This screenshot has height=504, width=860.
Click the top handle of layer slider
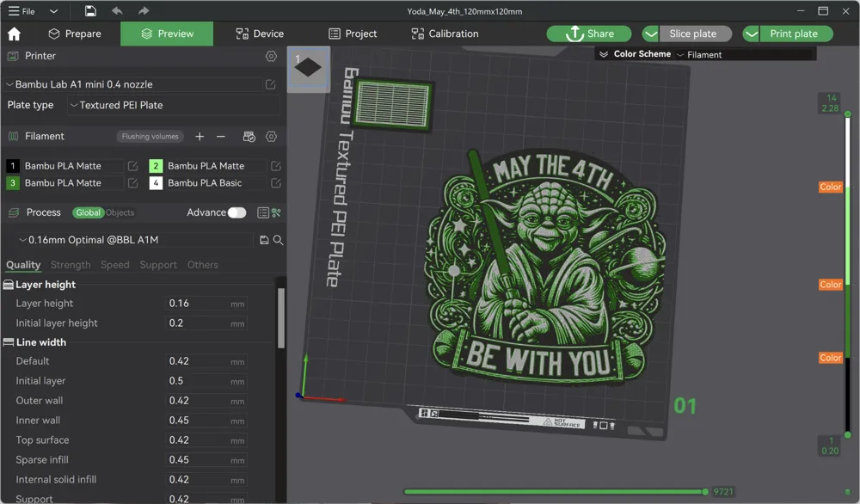pyautogui.click(x=847, y=114)
